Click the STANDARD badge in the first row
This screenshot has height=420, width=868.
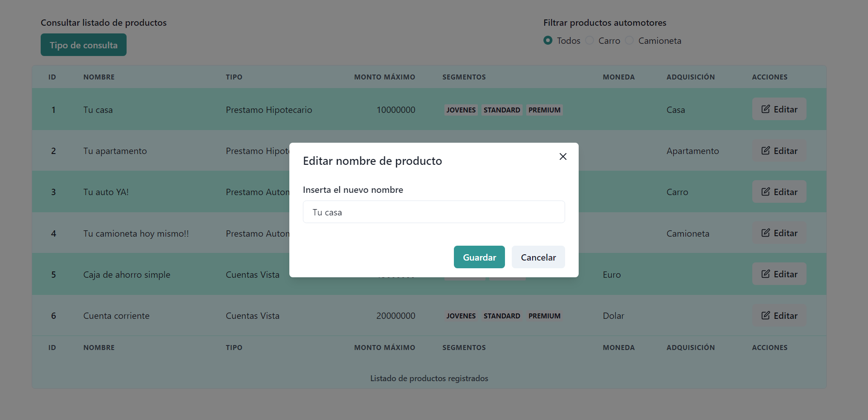(502, 110)
